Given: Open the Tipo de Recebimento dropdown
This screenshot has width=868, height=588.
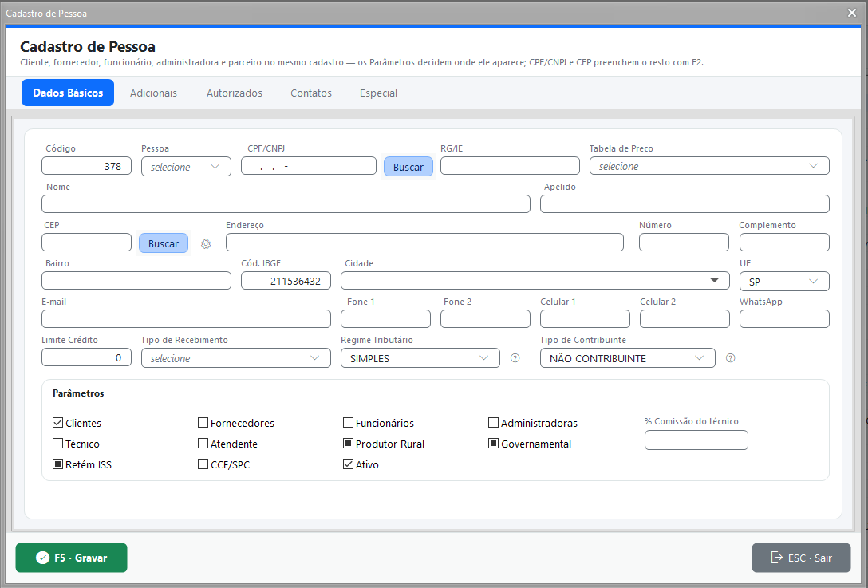Looking at the screenshot, I should pyautogui.click(x=236, y=358).
